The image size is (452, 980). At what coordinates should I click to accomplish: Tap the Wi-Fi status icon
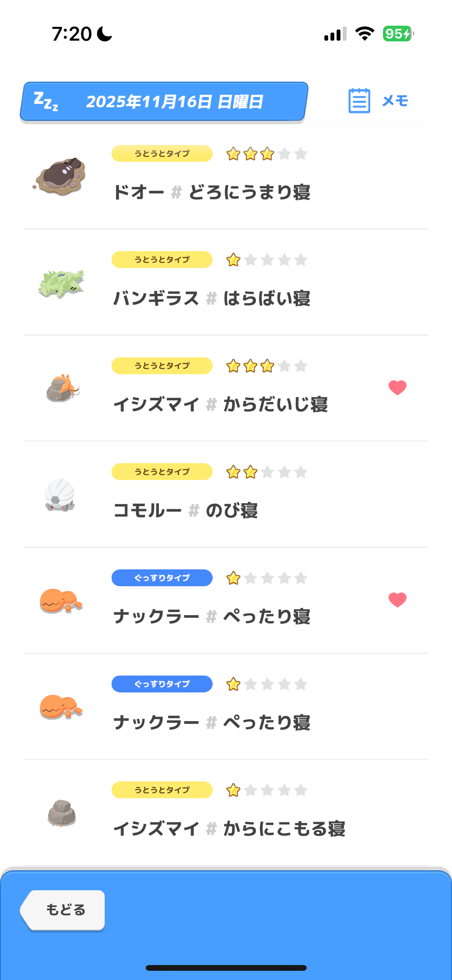click(365, 34)
